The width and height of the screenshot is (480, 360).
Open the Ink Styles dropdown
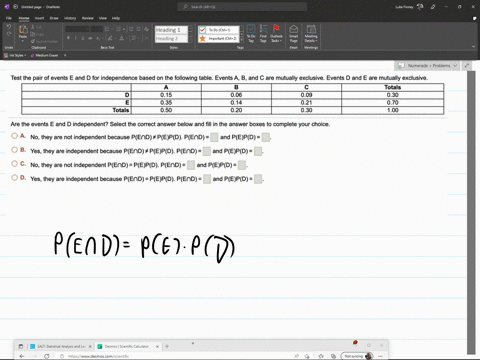(15, 55)
